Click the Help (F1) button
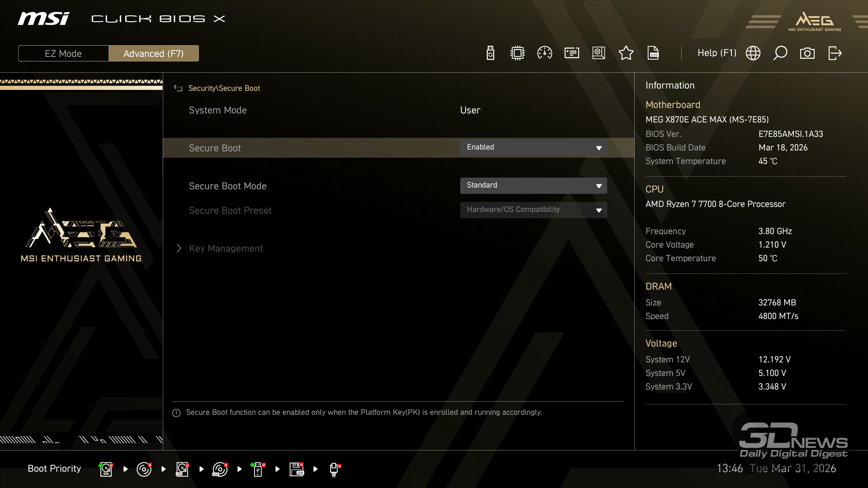This screenshot has width=868, height=488. pos(717,53)
